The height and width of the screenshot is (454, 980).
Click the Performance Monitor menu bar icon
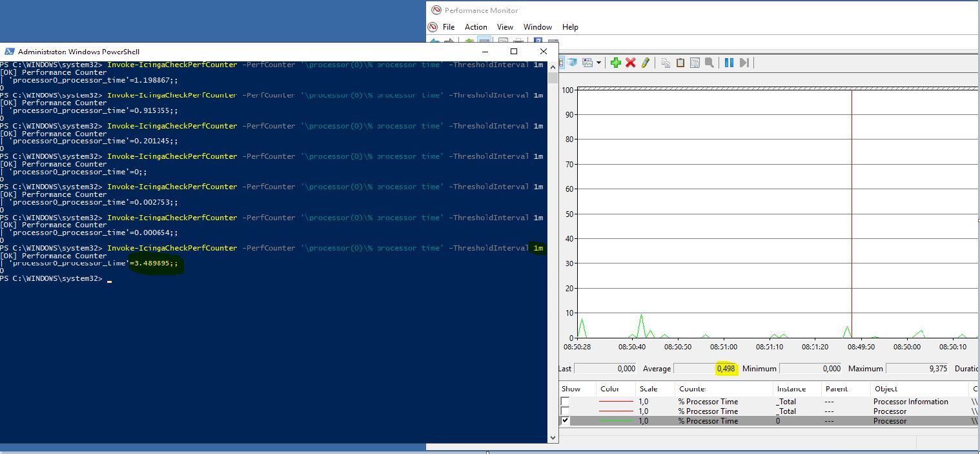(x=433, y=27)
